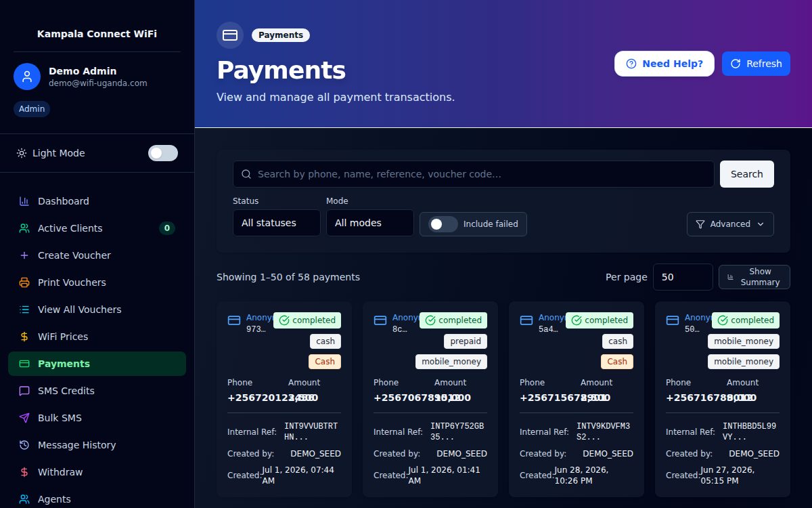This screenshot has width=812, height=508.
Task: Click the Need Help? button
Action: coord(664,64)
